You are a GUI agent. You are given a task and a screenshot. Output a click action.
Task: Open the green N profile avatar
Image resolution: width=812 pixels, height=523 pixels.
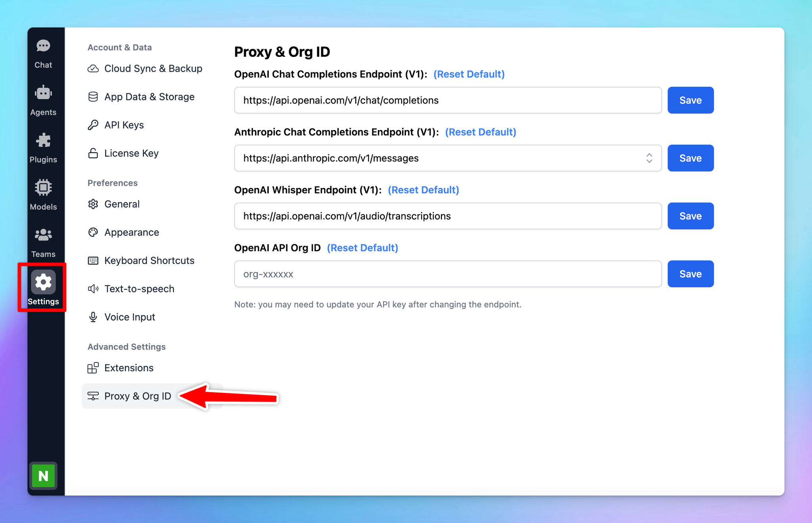point(43,475)
